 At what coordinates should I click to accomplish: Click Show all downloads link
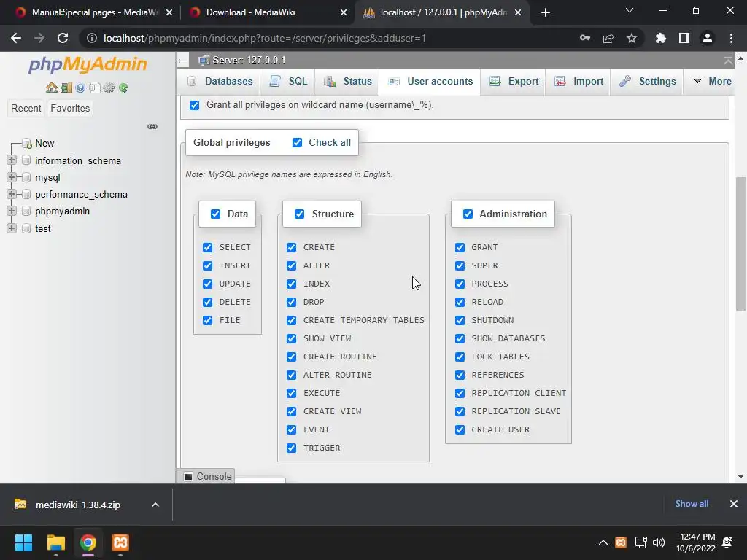pyautogui.click(x=692, y=504)
